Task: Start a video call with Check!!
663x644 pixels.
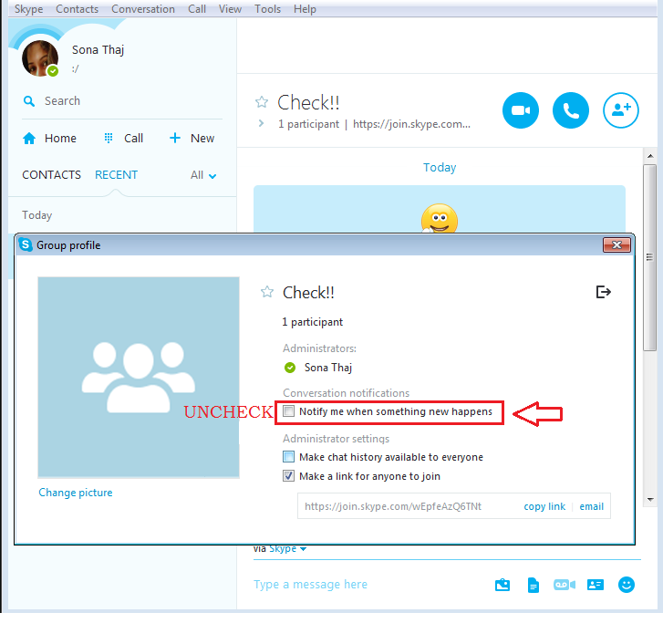Action: tap(521, 110)
